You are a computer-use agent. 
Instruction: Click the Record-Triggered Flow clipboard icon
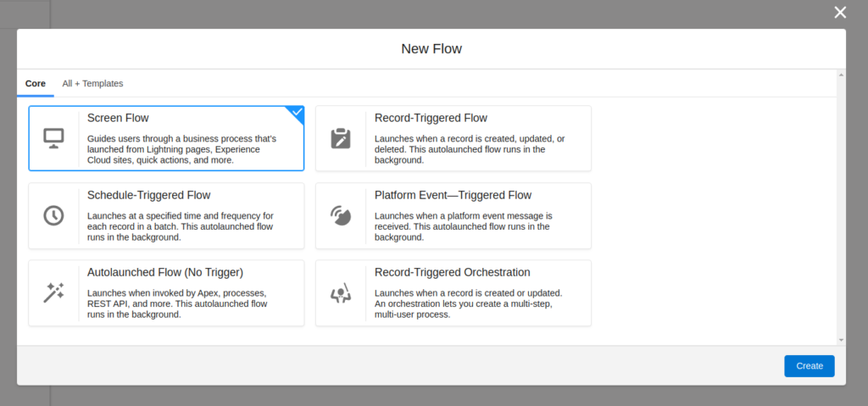341,138
